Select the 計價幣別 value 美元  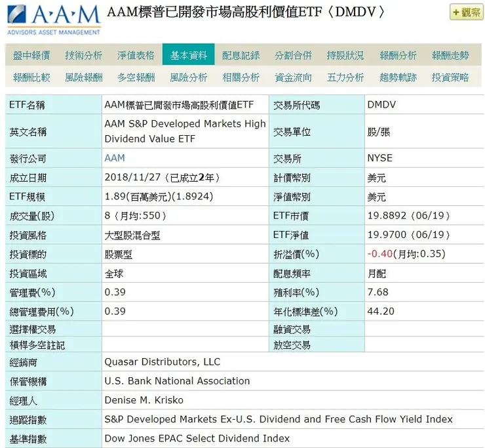(376, 178)
